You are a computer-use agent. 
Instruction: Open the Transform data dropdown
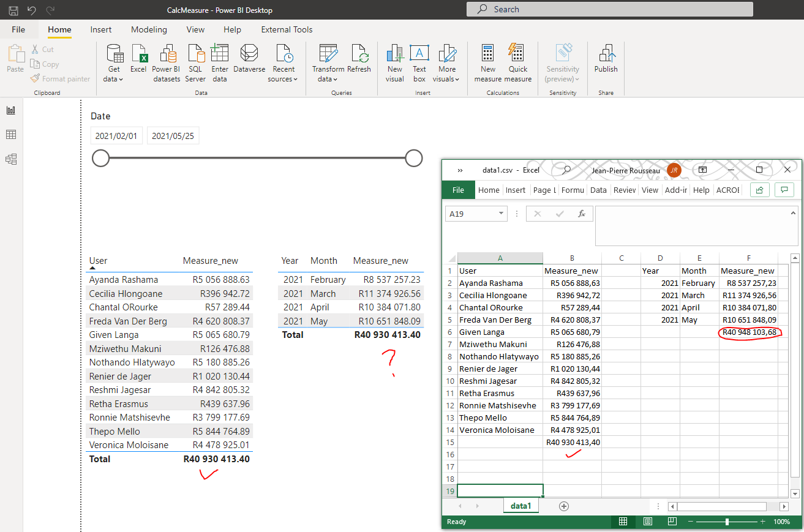pos(328,64)
